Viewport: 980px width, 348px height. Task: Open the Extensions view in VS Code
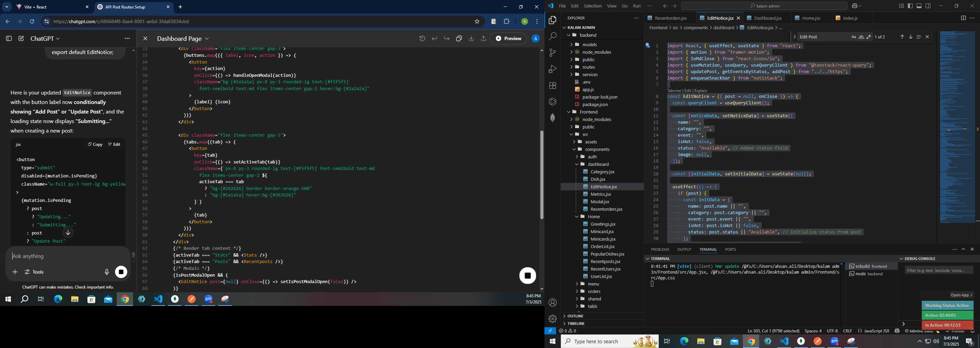[x=552, y=86]
